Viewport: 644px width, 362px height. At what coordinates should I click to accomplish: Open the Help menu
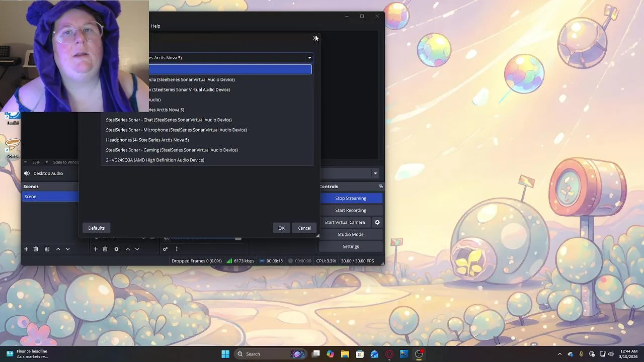coord(155,26)
